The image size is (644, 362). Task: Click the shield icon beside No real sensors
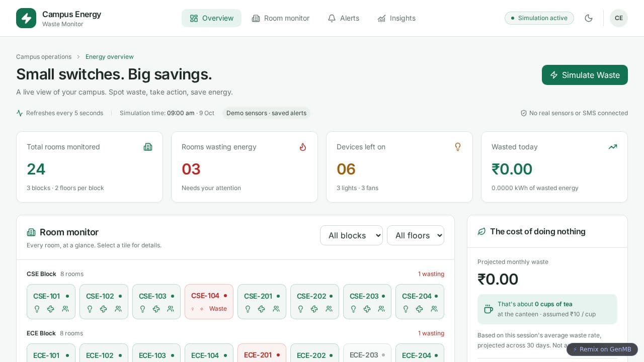(524, 113)
